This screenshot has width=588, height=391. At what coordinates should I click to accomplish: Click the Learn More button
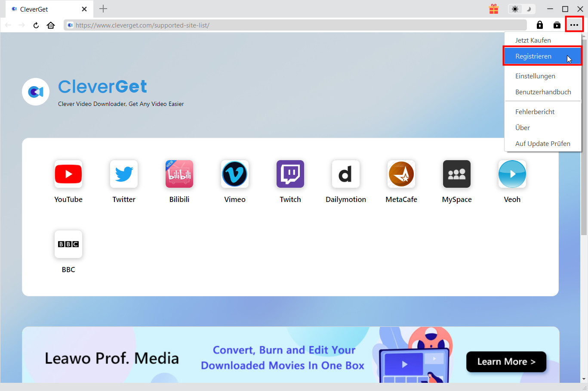[506, 362]
